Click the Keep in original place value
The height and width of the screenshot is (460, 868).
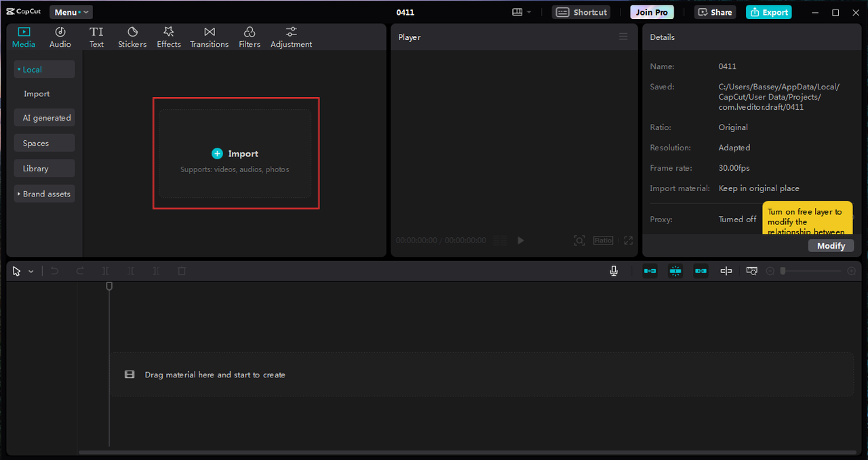[x=759, y=188]
